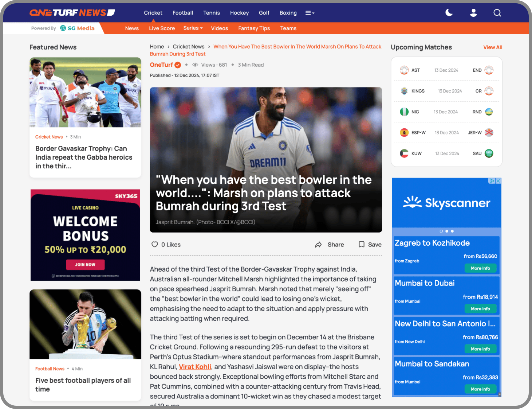
Task: Click the JER-W Jersey flag icon
Action: 489,132
